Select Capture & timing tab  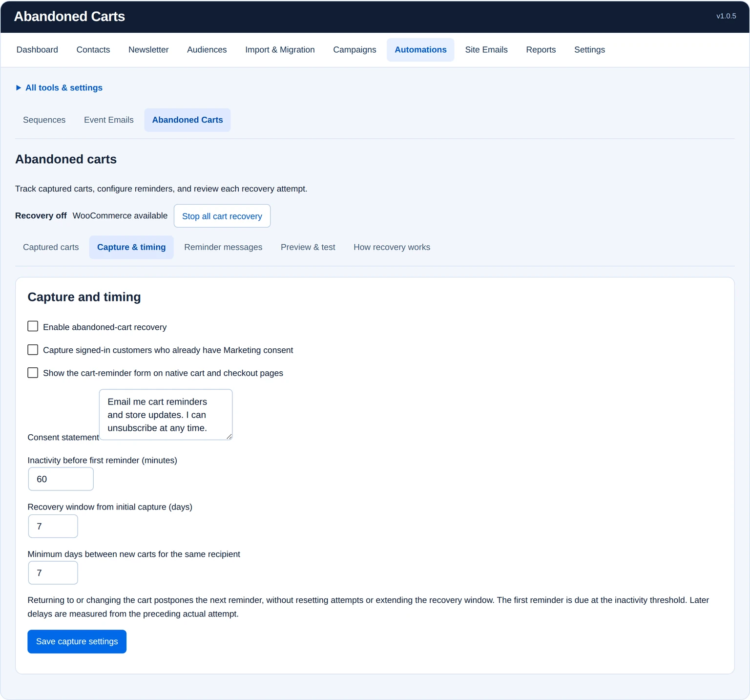point(131,247)
